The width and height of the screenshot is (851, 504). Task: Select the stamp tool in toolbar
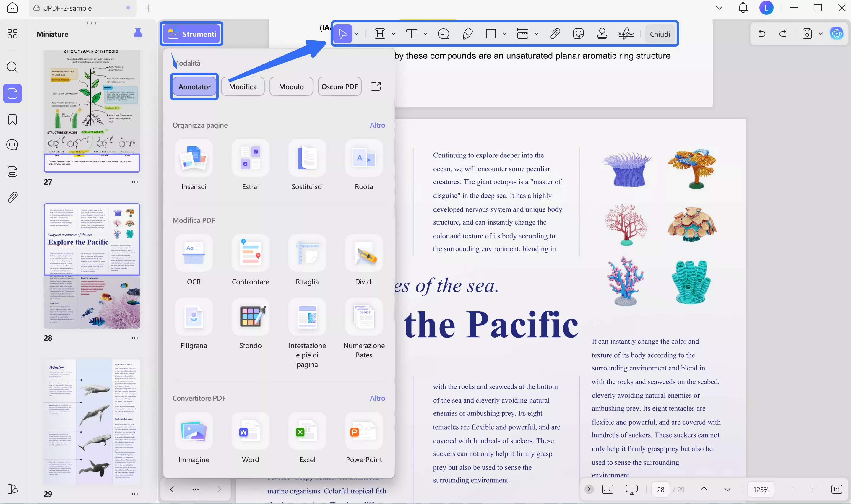(602, 34)
